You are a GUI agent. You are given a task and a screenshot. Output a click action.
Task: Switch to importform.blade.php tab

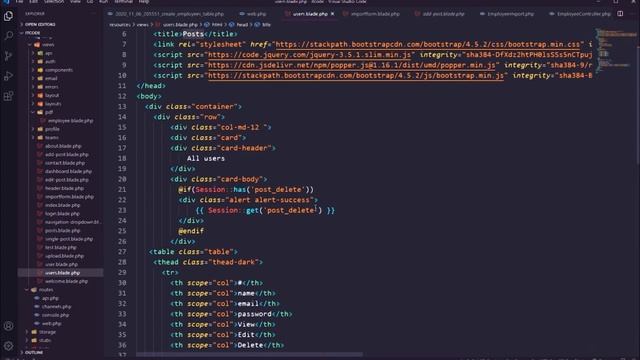[x=371, y=14]
